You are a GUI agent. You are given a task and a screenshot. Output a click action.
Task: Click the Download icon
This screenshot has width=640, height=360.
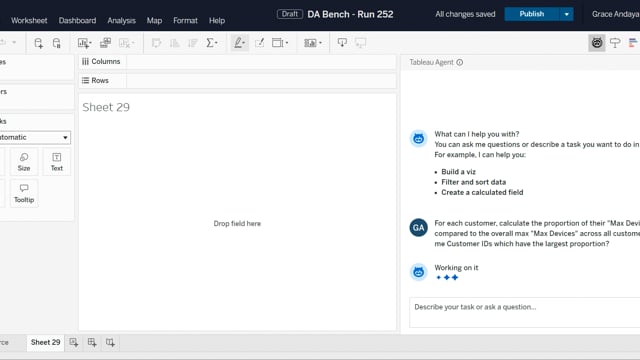click(342, 43)
